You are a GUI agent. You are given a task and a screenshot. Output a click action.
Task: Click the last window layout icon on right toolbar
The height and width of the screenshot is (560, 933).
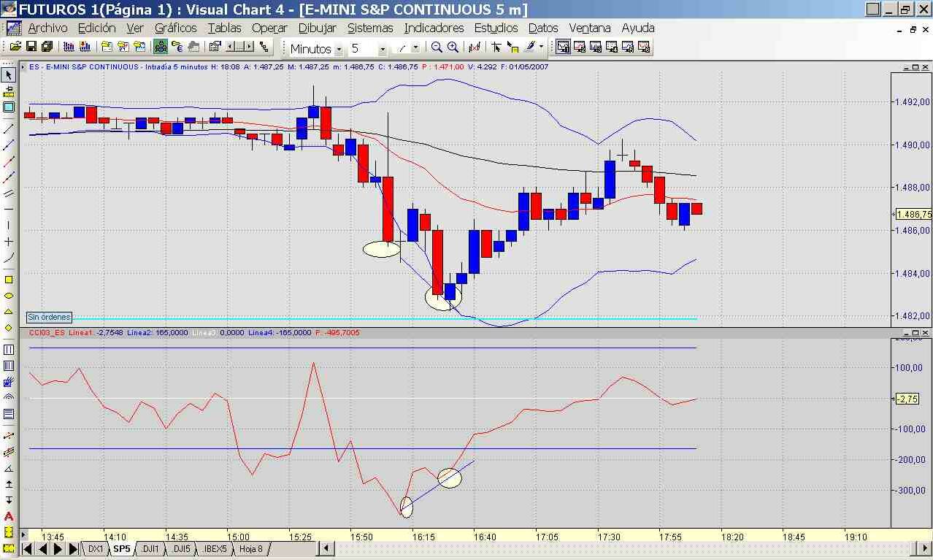tap(644, 47)
